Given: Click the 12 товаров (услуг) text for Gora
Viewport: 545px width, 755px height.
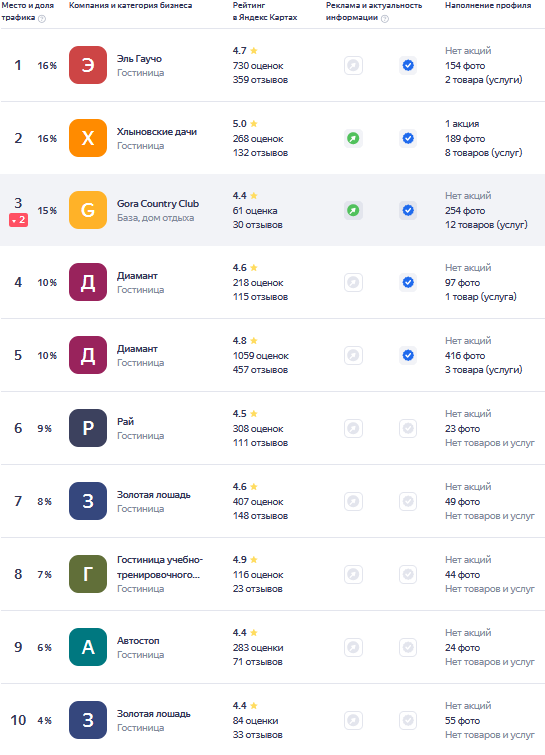Looking at the screenshot, I should coord(486,224).
